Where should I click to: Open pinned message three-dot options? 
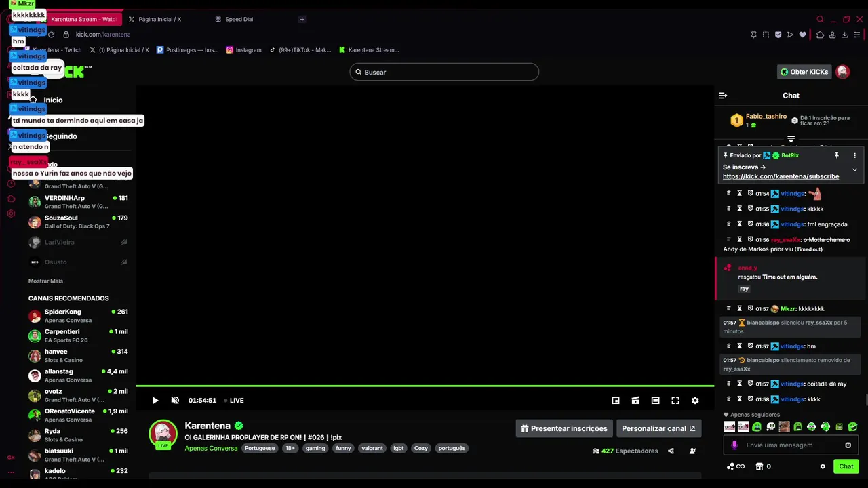(854, 155)
